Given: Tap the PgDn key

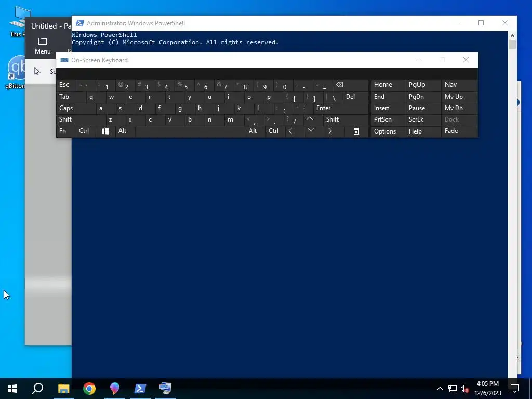Looking at the screenshot, I should point(423,97).
